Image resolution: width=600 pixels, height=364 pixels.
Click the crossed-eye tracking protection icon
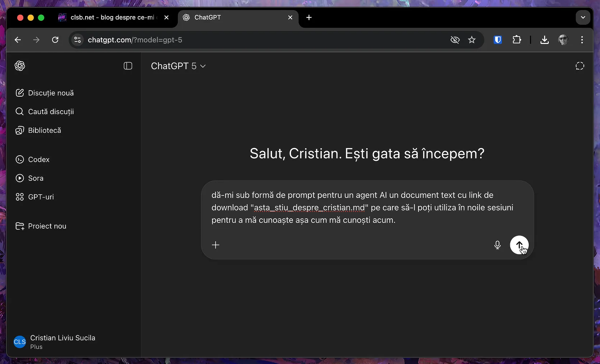(455, 40)
